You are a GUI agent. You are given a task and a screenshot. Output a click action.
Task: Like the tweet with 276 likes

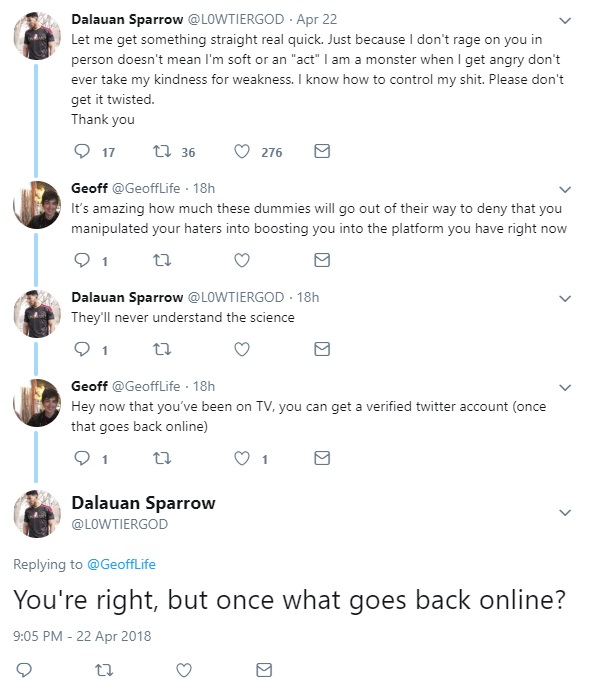(242, 152)
